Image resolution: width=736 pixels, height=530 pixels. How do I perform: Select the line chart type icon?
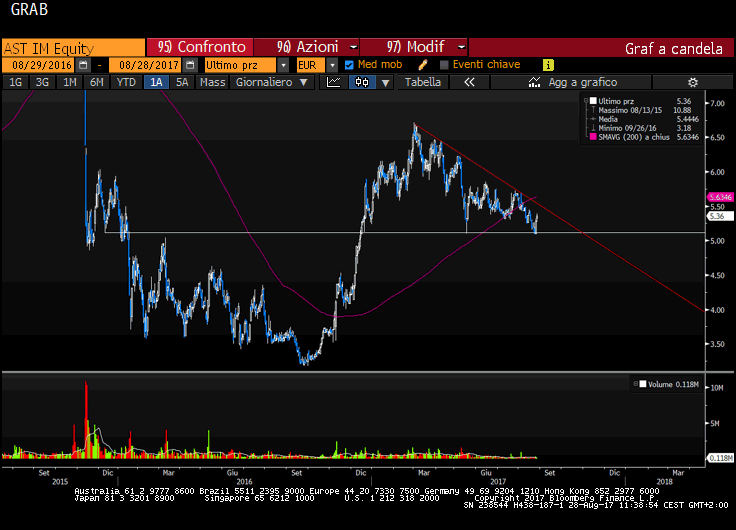coord(334,82)
